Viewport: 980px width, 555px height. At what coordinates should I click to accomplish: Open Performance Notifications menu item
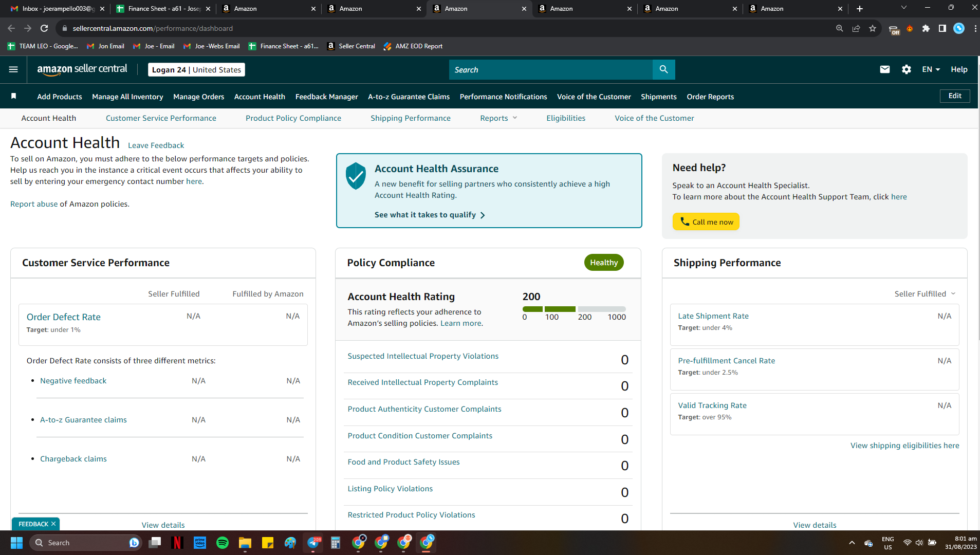click(x=504, y=97)
